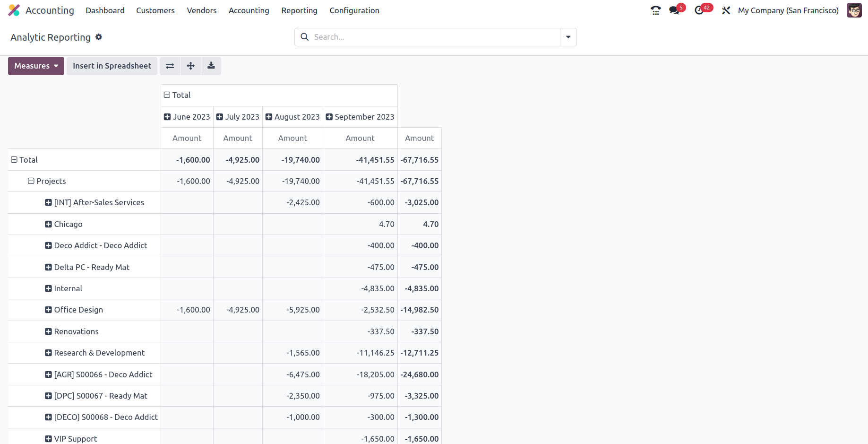Click the Odoo Accounting app logo

click(14, 10)
